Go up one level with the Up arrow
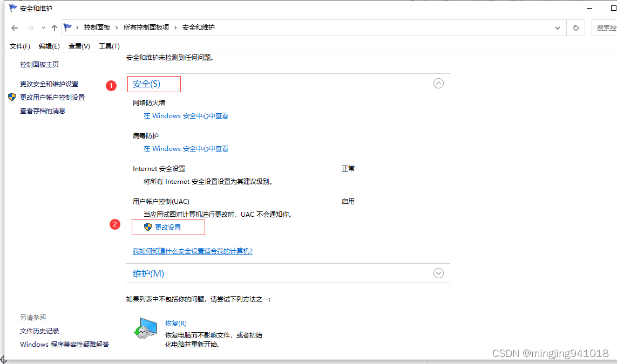The height and width of the screenshot is (364, 617). tap(55, 28)
